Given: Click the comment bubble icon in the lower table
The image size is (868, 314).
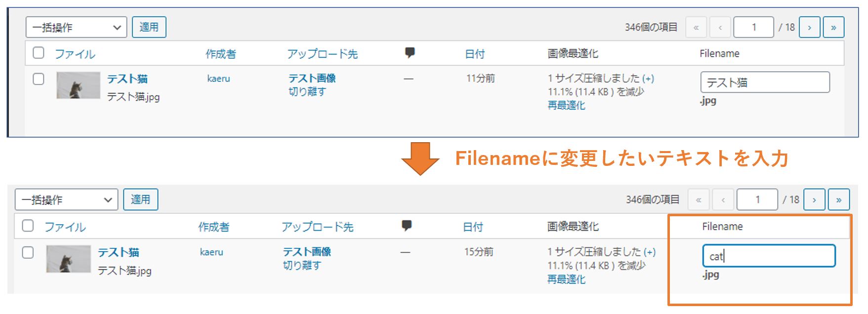Looking at the screenshot, I should (x=406, y=225).
